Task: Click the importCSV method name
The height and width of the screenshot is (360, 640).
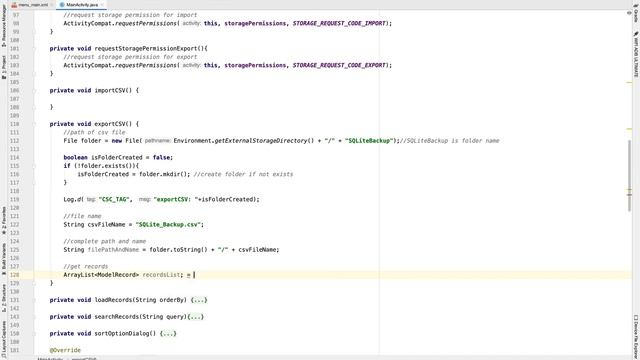Action: point(110,91)
